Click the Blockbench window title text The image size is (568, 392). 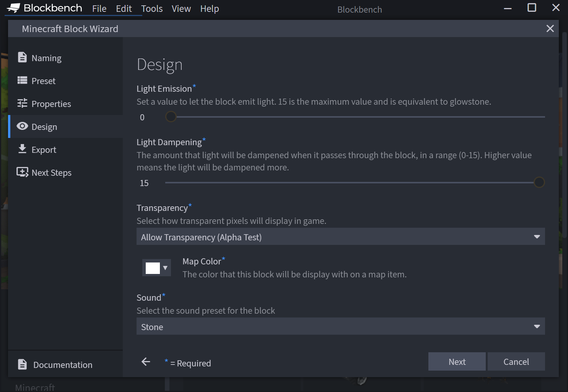[x=360, y=10]
